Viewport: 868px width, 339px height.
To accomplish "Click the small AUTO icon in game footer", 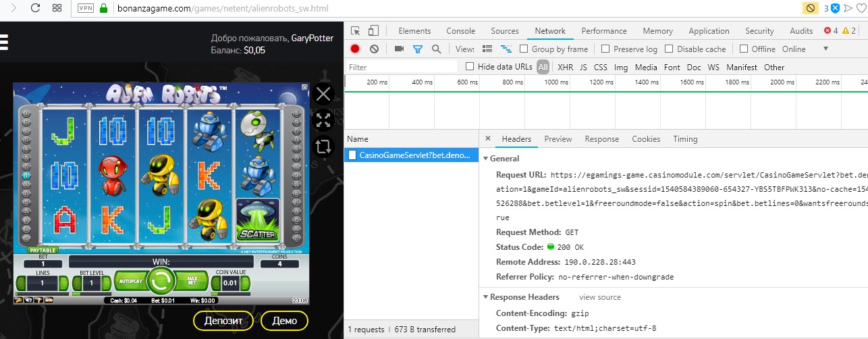I will click(x=48, y=300).
